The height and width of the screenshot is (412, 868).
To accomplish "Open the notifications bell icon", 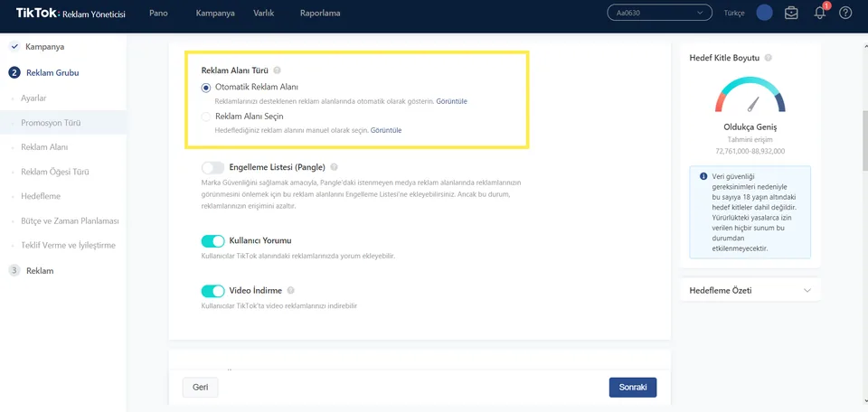I will point(820,13).
